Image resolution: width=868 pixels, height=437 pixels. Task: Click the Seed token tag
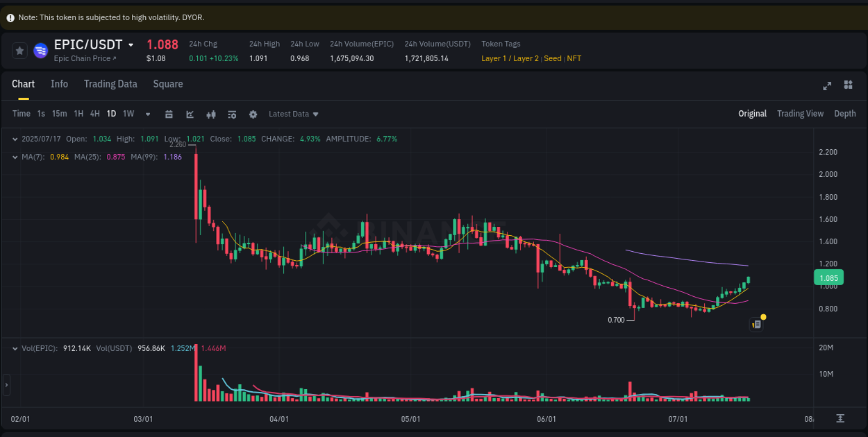click(x=552, y=58)
